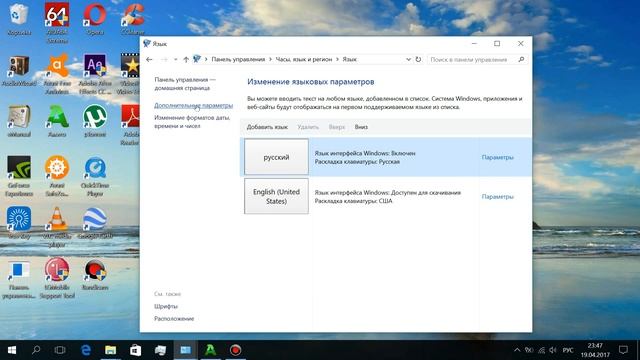
Task: Show hidden system tray icons
Action: [517, 350]
